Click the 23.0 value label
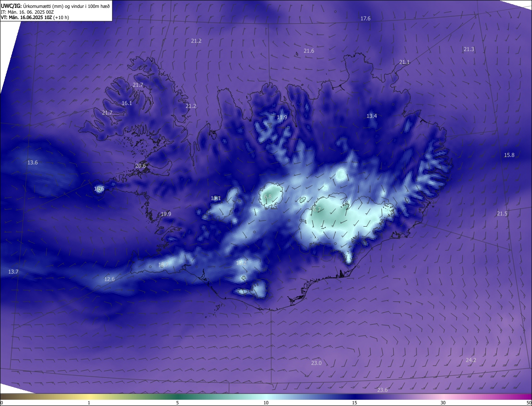This screenshot has height=406, width=532. (x=316, y=363)
